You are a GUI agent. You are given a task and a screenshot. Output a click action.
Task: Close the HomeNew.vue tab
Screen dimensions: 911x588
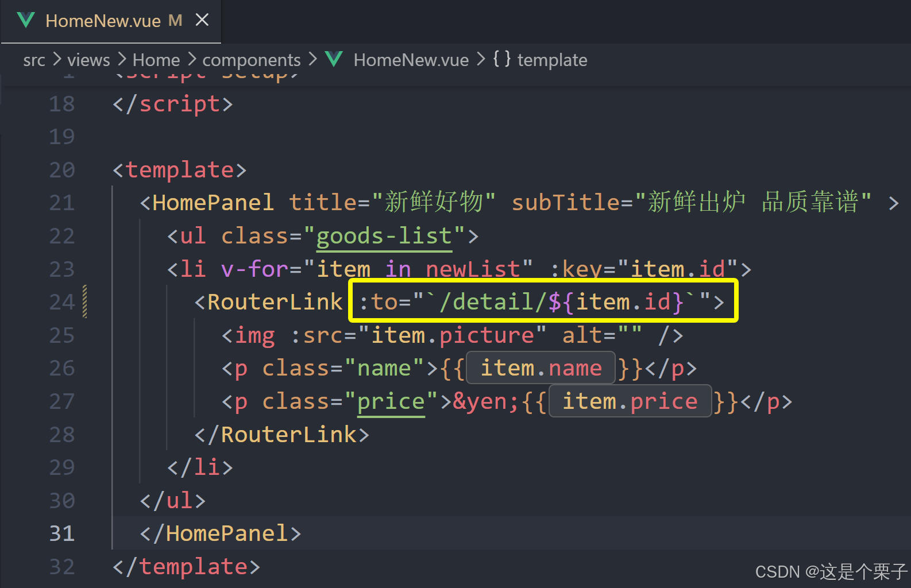[202, 21]
